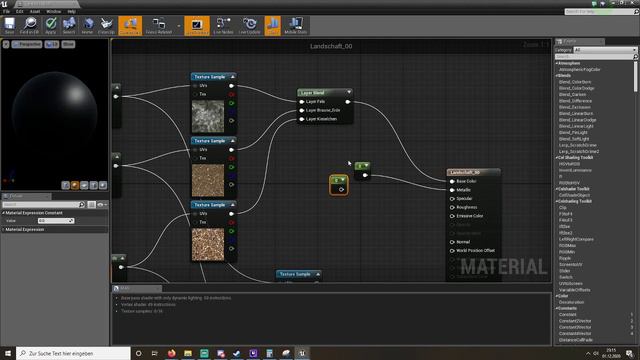Image resolution: width=640 pixels, height=360 pixels.
Task: Set preview mesh to cylinder
Action: (x=66, y=185)
